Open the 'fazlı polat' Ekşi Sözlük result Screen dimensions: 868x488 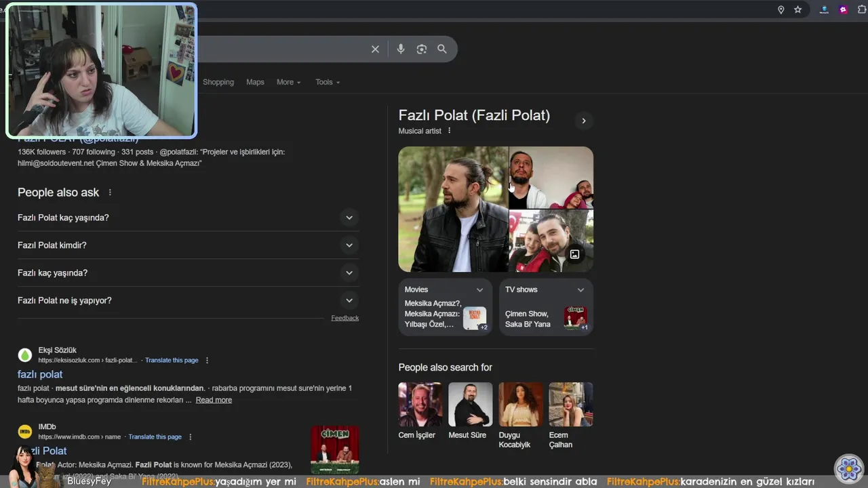tap(40, 374)
